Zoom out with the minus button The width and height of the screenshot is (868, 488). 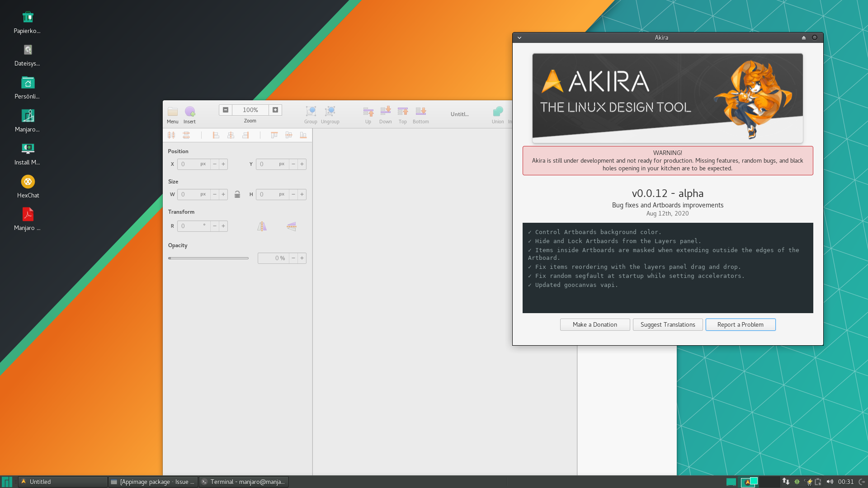226,110
